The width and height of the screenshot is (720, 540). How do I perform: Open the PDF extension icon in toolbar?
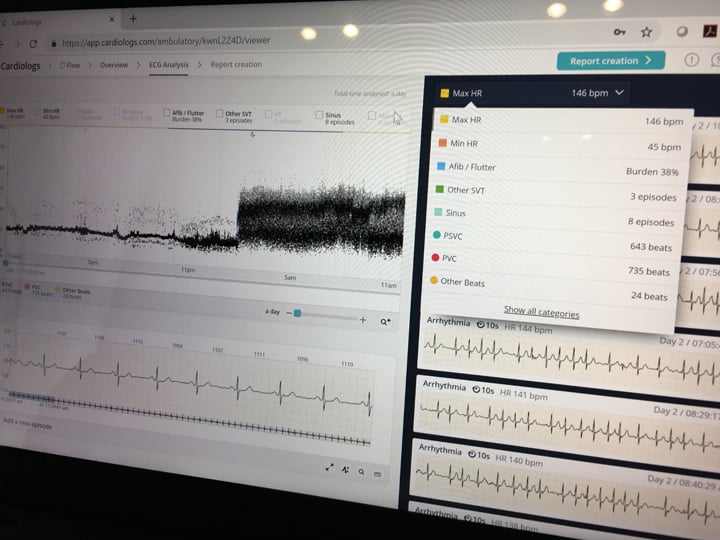click(709, 31)
